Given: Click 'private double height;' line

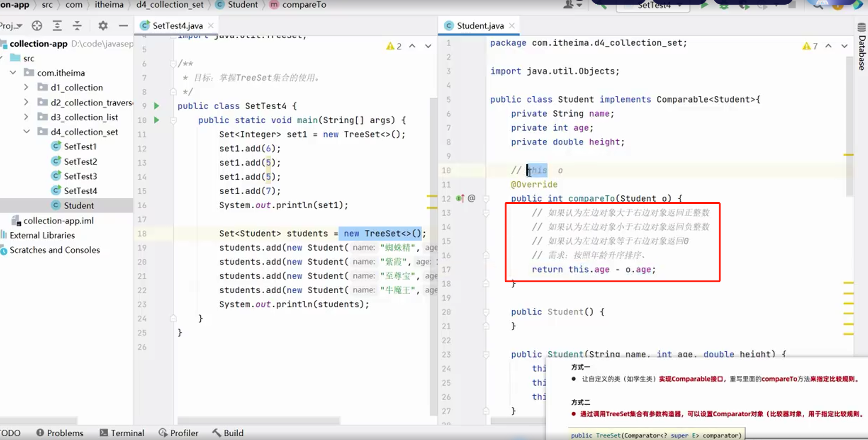Looking at the screenshot, I should (567, 142).
